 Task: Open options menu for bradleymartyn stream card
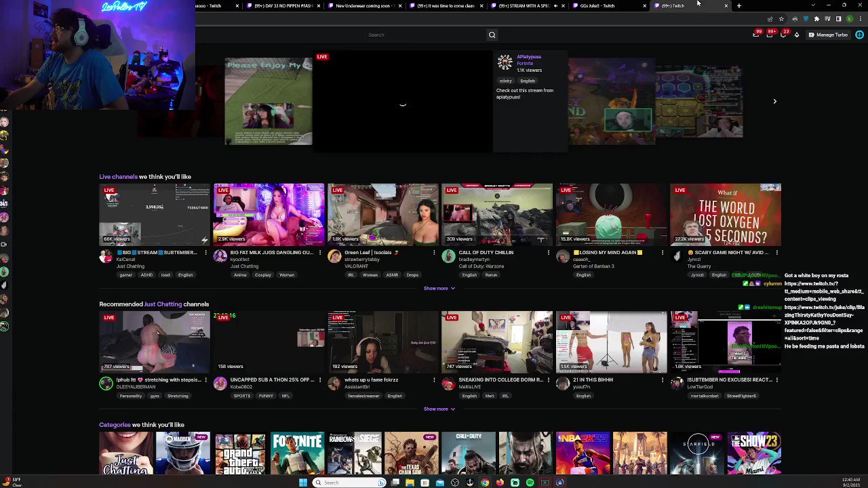[548, 252]
